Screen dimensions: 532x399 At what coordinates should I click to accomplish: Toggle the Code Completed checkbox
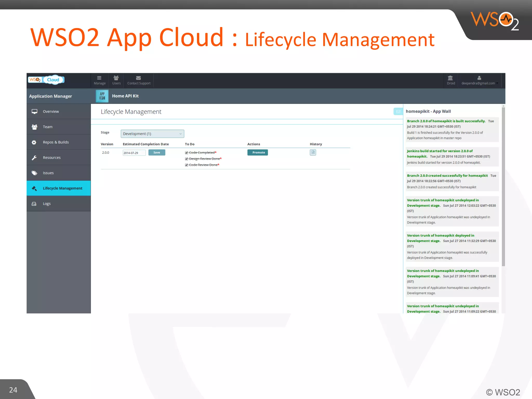coord(187,153)
